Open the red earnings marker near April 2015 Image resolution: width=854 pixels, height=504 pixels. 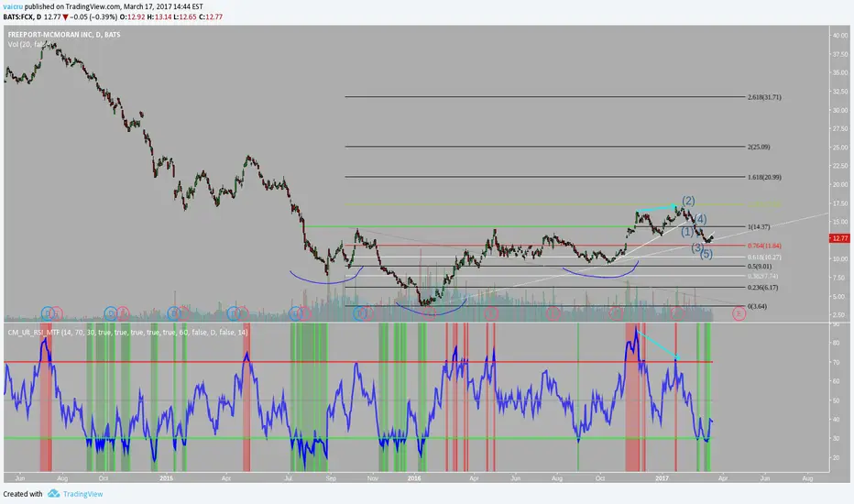click(x=243, y=313)
